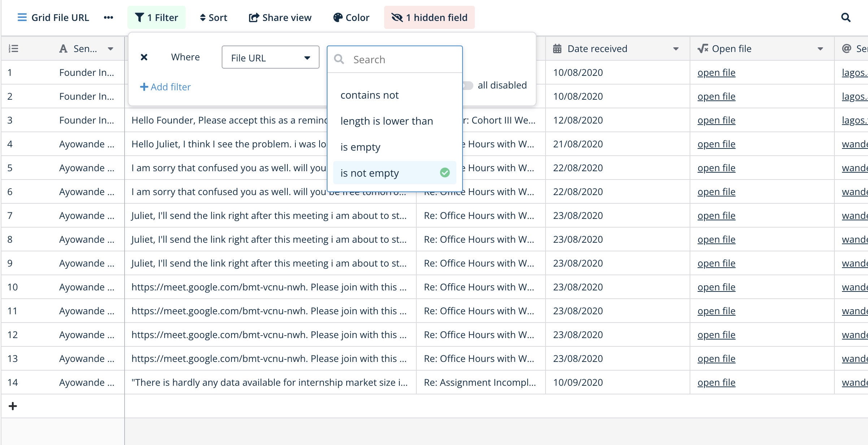Viewport: 868px width, 445px height.
Task: Click the open file link in row 14
Action: [x=716, y=382]
